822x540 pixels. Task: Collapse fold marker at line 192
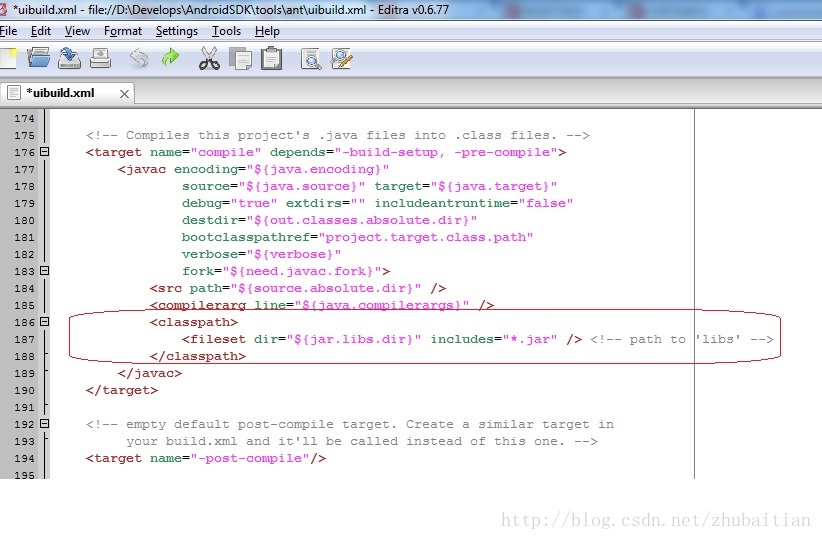45,423
